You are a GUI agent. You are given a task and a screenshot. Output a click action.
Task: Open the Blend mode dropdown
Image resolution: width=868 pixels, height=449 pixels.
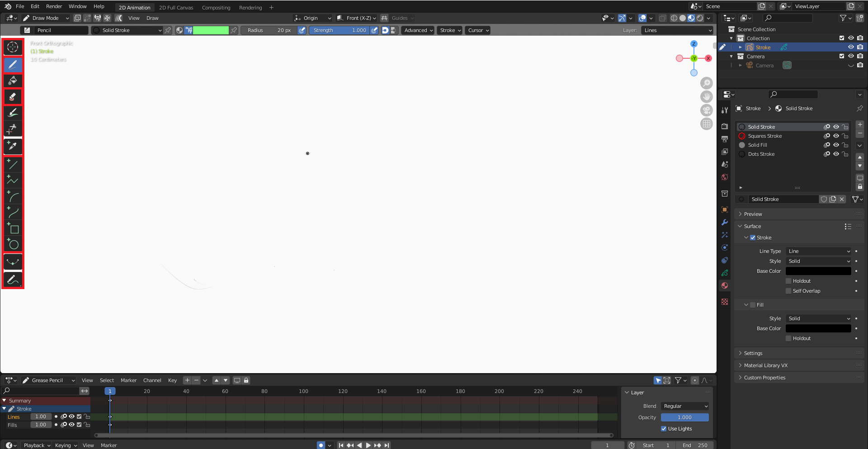pyautogui.click(x=684, y=406)
